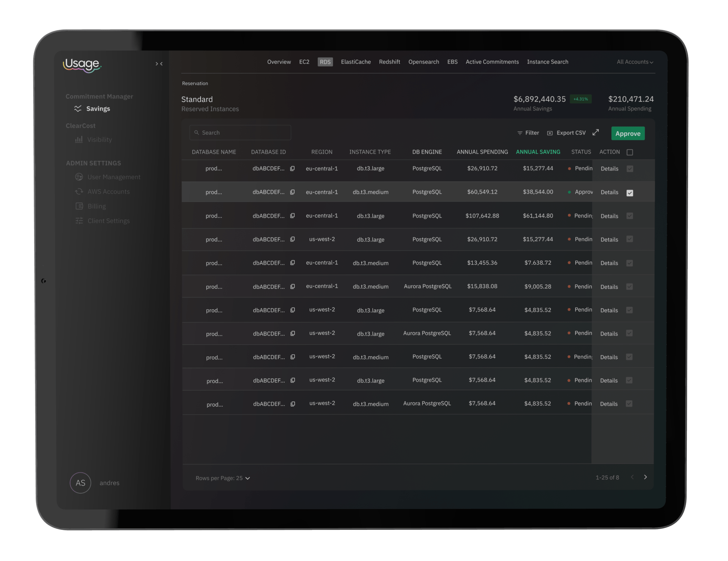Copy ID in db.t3.large Aurora PostgreSQL row
Screen dimensions: 728x561
pyautogui.click(x=293, y=333)
